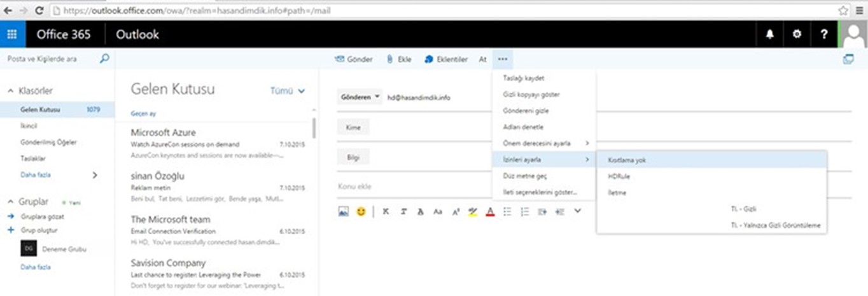Apply yellow text highlight color
Image resolution: width=868 pixels, height=296 pixels.
473,211
